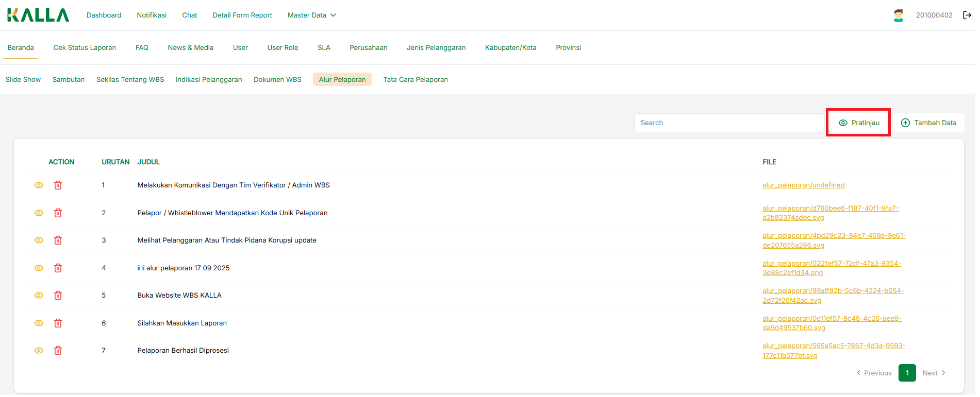The image size is (980, 397).
Task: Remove the Pelaporan Berhasil Diprosesl entry
Action: tap(58, 351)
